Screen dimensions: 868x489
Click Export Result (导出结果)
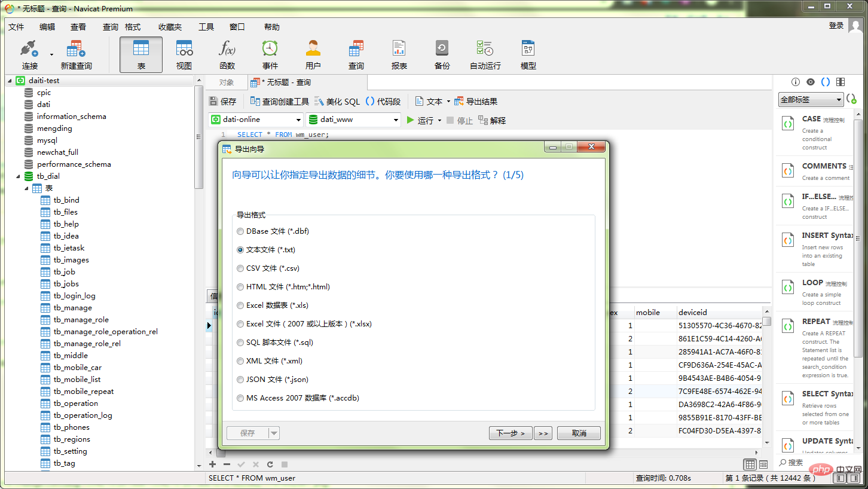pos(476,102)
